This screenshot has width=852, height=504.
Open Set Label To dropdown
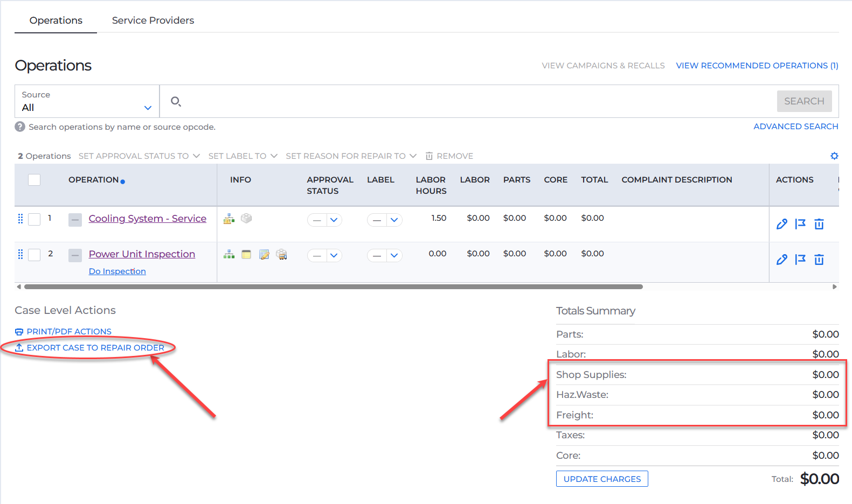[243, 156]
